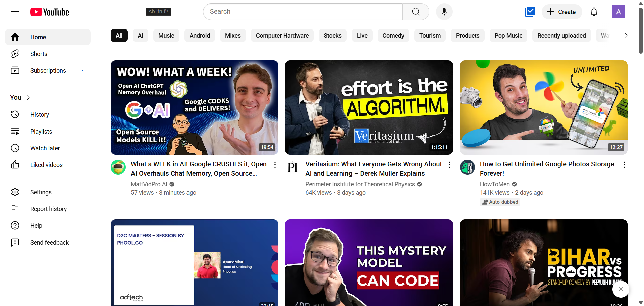644x306 pixels.
Task: Open Liked videos
Action: [48, 165]
